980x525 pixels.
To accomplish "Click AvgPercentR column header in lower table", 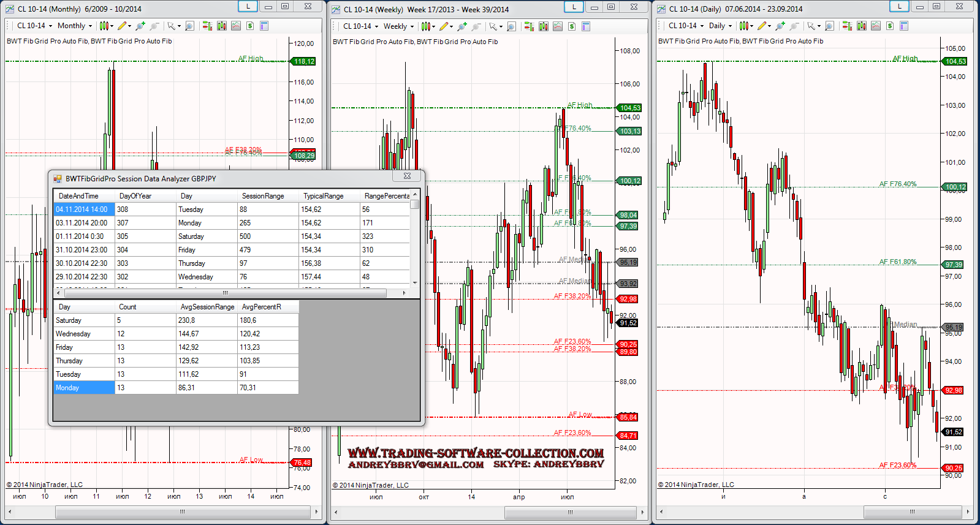I will click(x=262, y=307).
